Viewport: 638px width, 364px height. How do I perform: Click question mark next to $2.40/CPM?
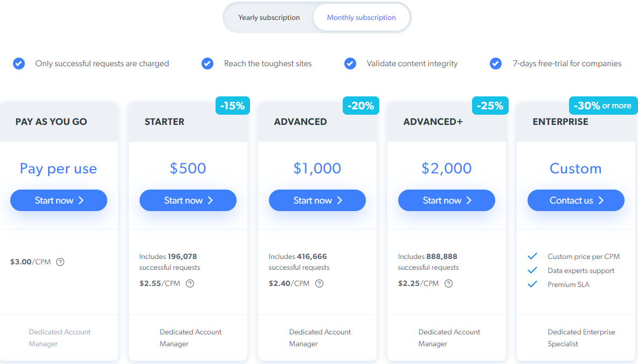319,284
